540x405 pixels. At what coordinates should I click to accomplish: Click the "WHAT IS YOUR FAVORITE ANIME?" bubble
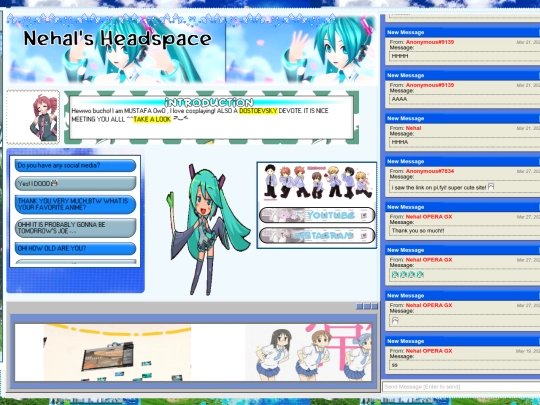[x=75, y=204]
